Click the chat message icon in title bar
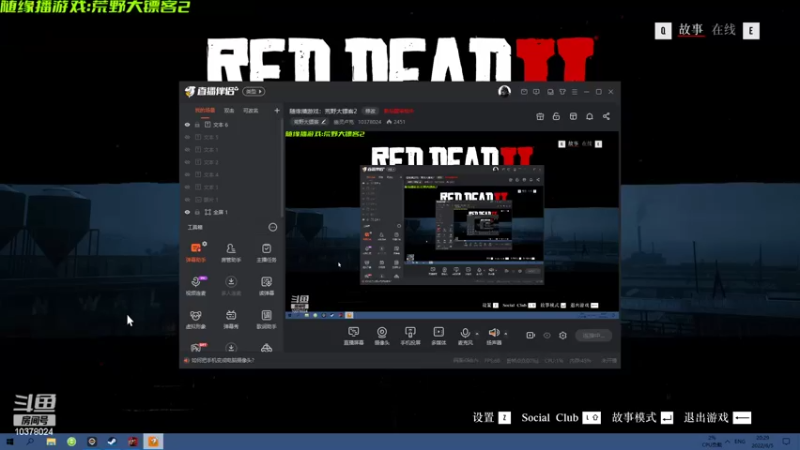This screenshot has height=450, width=800. [x=536, y=92]
